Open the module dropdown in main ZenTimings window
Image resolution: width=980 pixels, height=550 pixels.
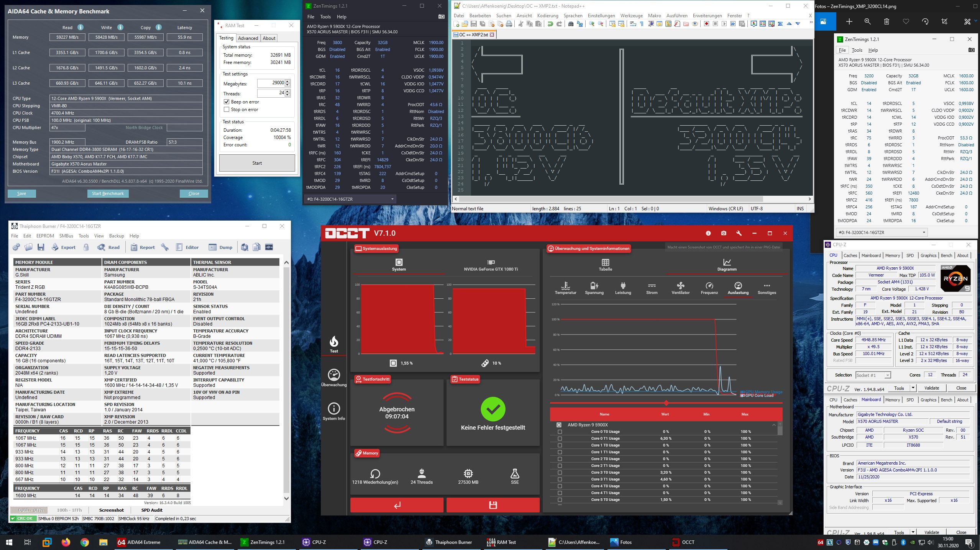coord(350,199)
